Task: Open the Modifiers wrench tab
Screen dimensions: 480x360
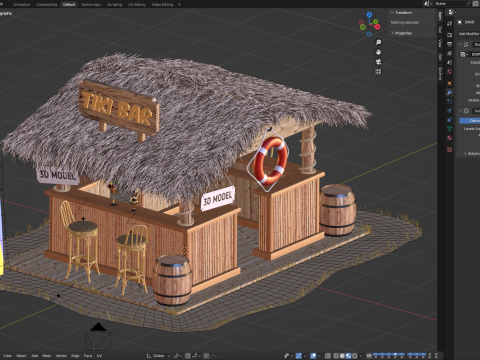Action: click(x=450, y=92)
